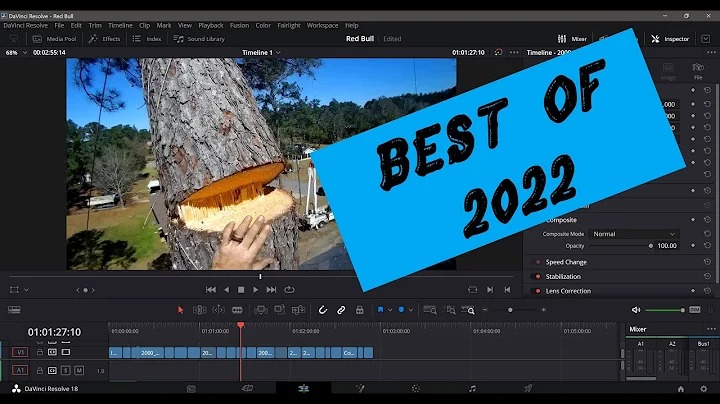The image size is (720, 404).
Task: Toggle the Loop playback button
Action: click(x=289, y=290)
